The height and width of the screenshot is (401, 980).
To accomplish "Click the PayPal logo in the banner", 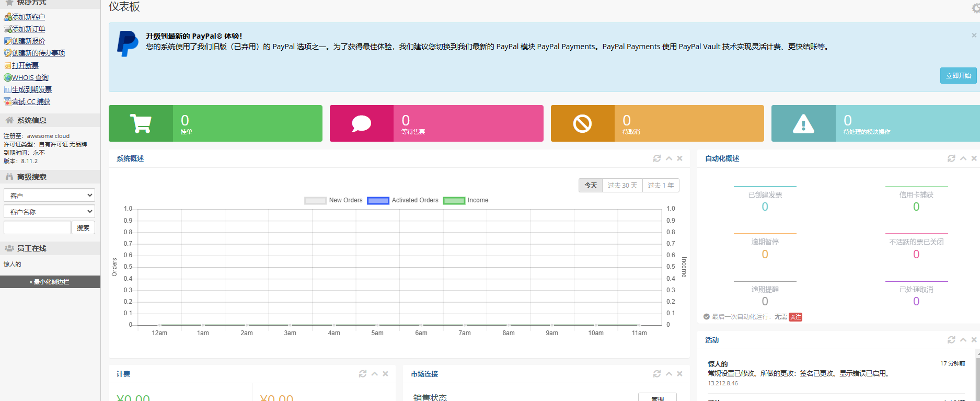I will [x=128, y=43].
